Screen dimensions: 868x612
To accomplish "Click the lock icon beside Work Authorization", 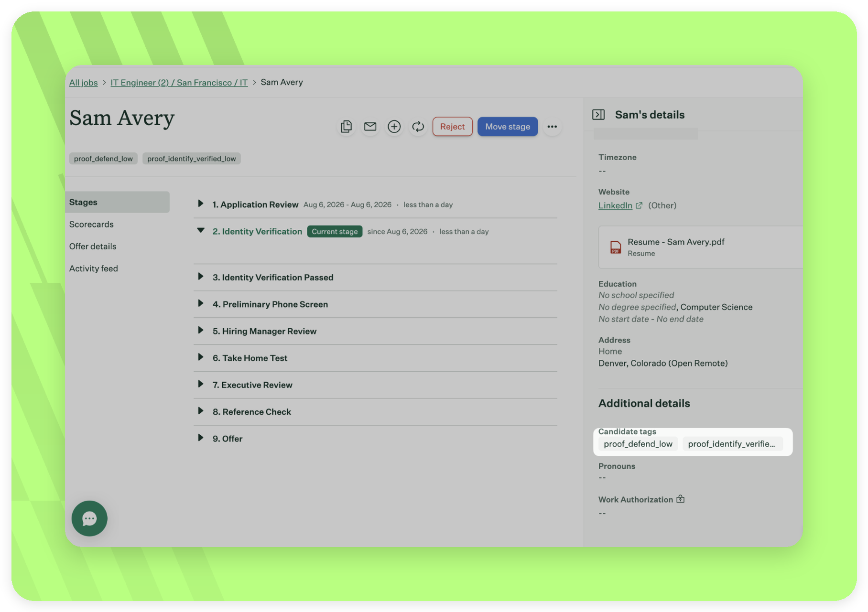I will click(681, 499).
